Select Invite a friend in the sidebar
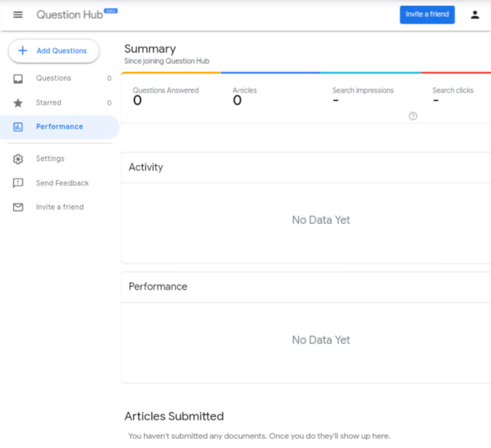Screen dimensions: 491x448 tap(59, 207)
